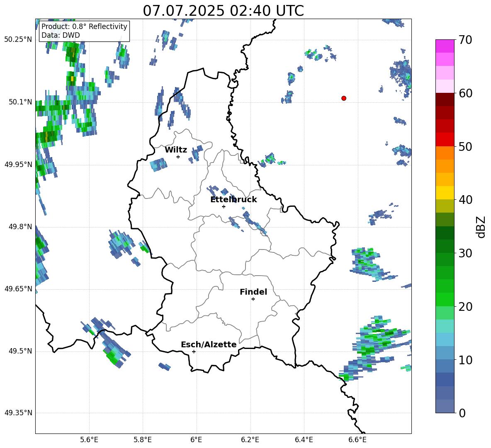The width and height of the screenshot is (491, 448).
Task: Click the 5.8°E longitude label
Action: click(x=143, y=440)
